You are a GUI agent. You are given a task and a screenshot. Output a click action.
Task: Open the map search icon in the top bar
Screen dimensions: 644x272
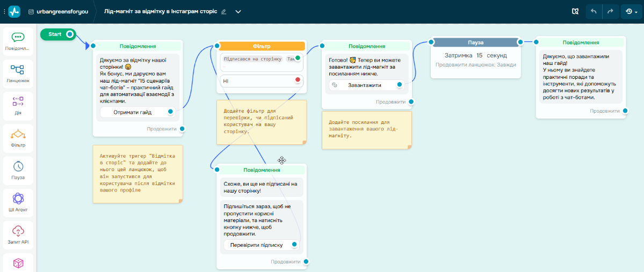(575, 11)
